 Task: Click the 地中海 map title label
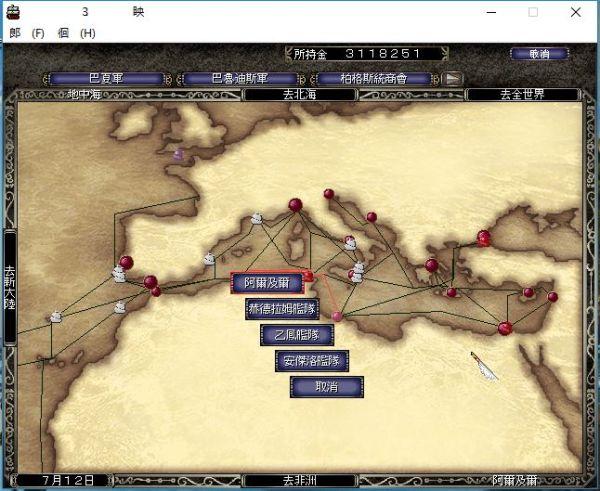(x=84, y=94)
